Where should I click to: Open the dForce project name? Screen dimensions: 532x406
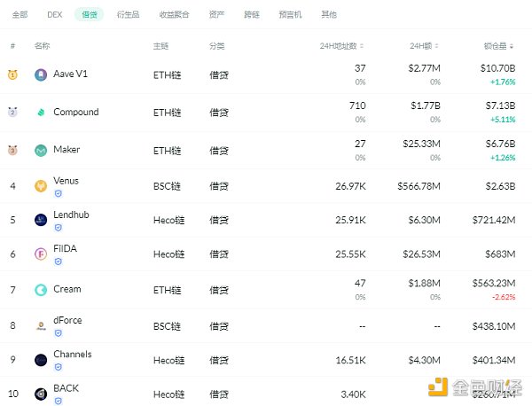pos(67,320)
